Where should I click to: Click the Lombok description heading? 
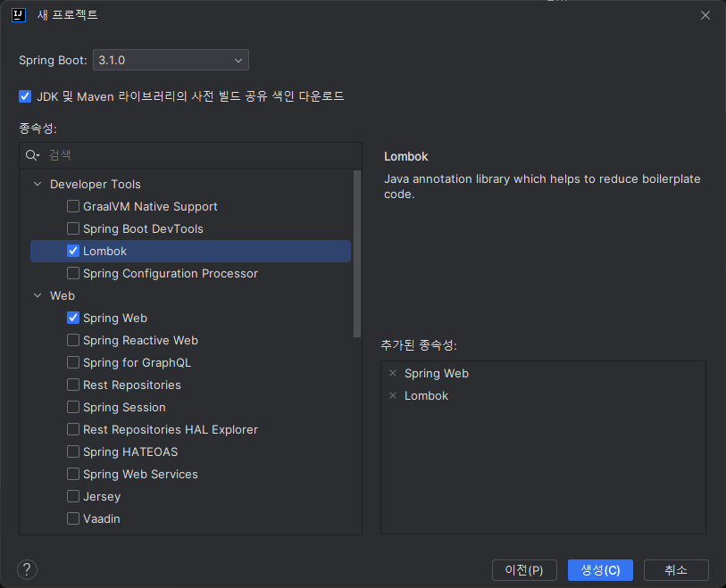click(x=406, y=156)
